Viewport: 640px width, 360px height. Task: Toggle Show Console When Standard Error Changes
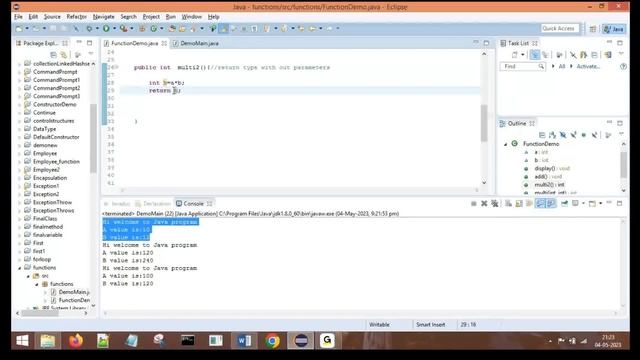(551, 203)
